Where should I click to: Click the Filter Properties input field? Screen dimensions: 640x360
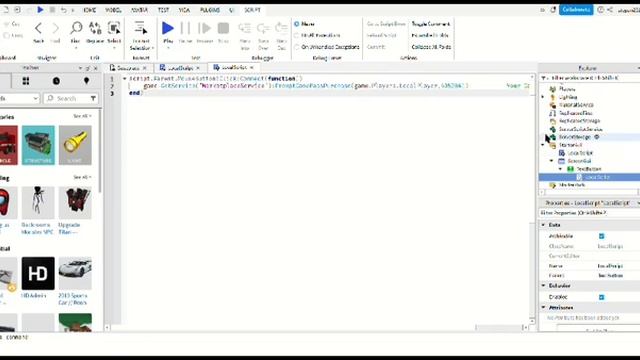tap(589, 213)
